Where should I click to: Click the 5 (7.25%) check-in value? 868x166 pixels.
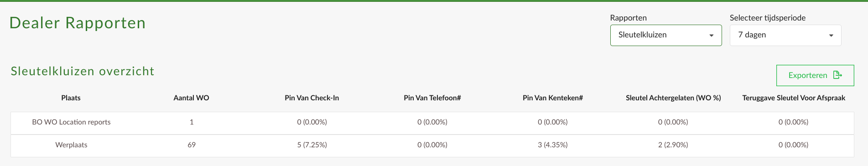(312, 145)
